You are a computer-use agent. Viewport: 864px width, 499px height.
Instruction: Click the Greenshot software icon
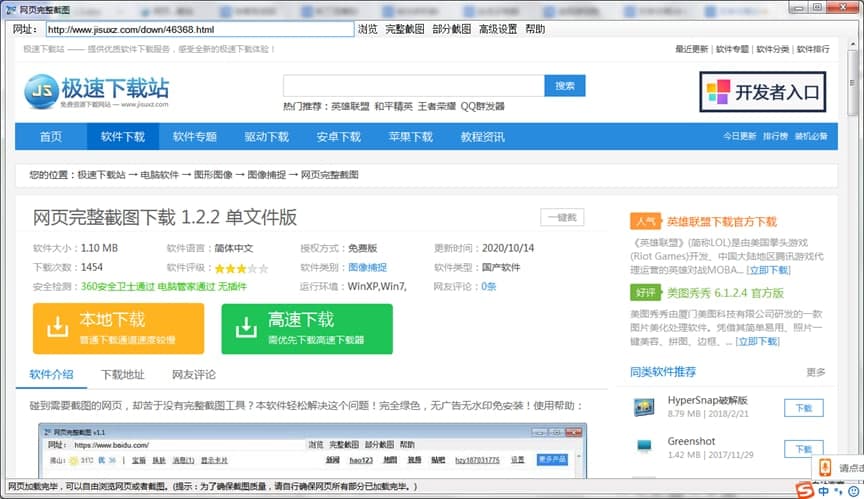tap(644, 446)
